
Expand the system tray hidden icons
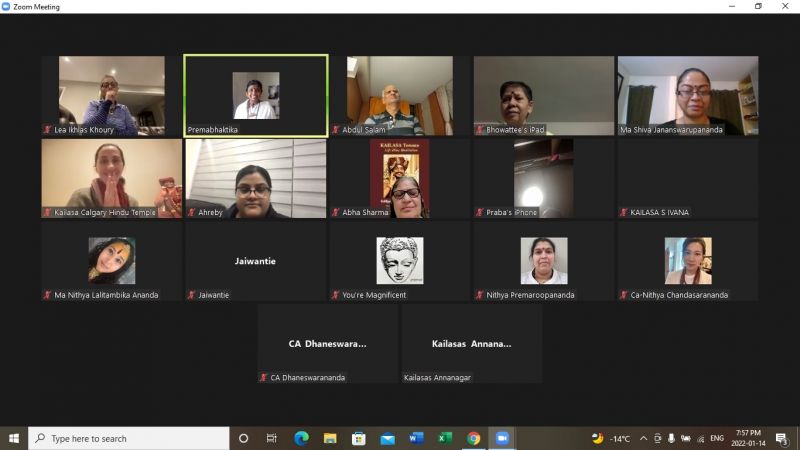643,438
